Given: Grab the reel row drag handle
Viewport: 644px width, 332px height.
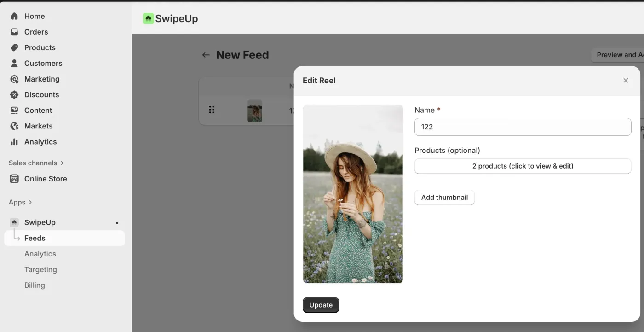Looking at the screenshot, I should point(212,110).
